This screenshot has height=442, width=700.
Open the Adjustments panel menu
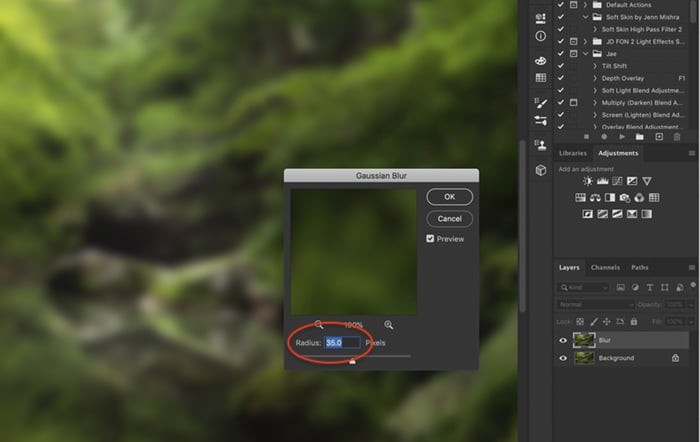click(692, 153)
